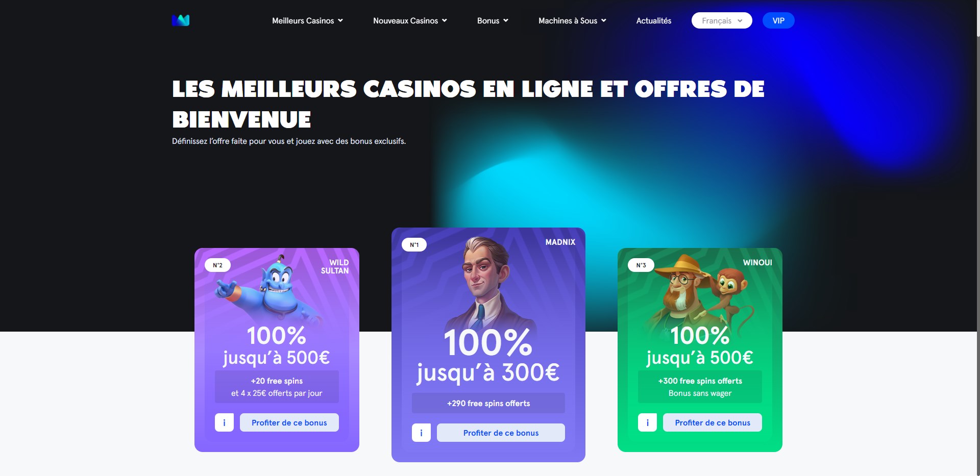Click Profiter de ce bonus for Madnix
Image resolution: width=980 pixels, height=476 pixels.
coord(501,433)
